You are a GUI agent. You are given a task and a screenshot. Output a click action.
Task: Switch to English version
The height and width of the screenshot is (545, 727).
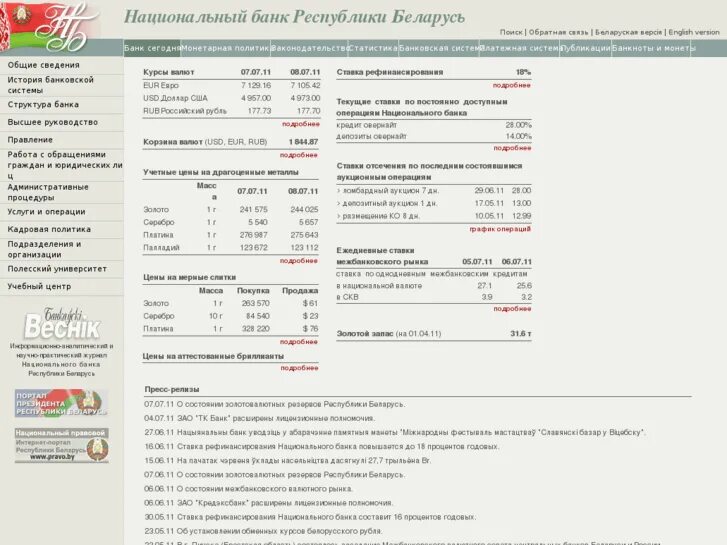tap(694, 32)
